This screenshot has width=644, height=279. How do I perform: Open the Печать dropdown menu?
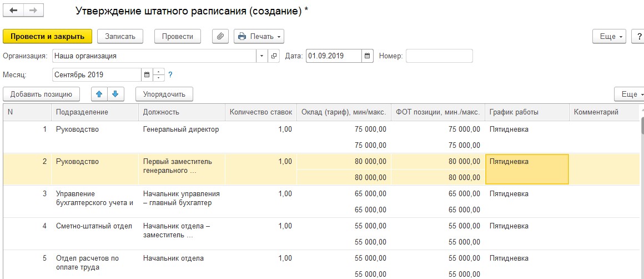click(x=259, y=36)
